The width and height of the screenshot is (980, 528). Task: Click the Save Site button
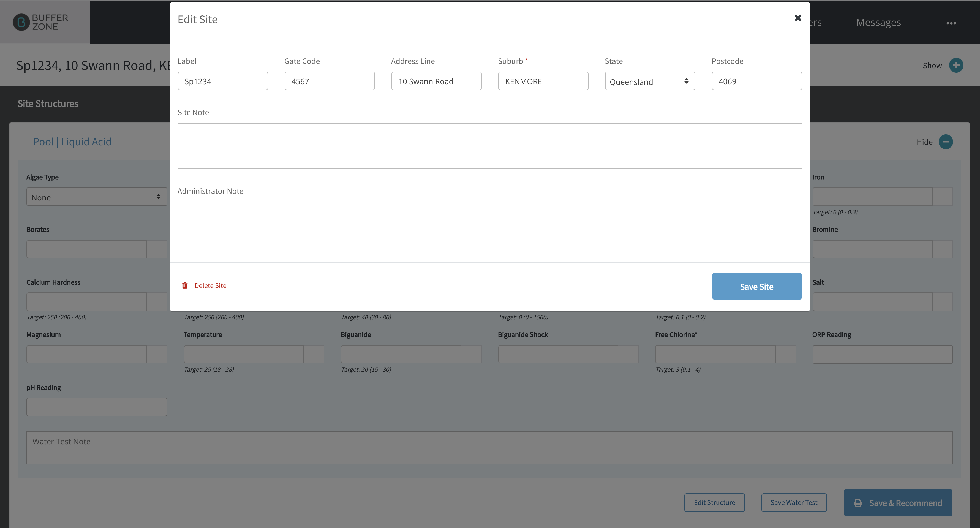click(x=757, y=286)
